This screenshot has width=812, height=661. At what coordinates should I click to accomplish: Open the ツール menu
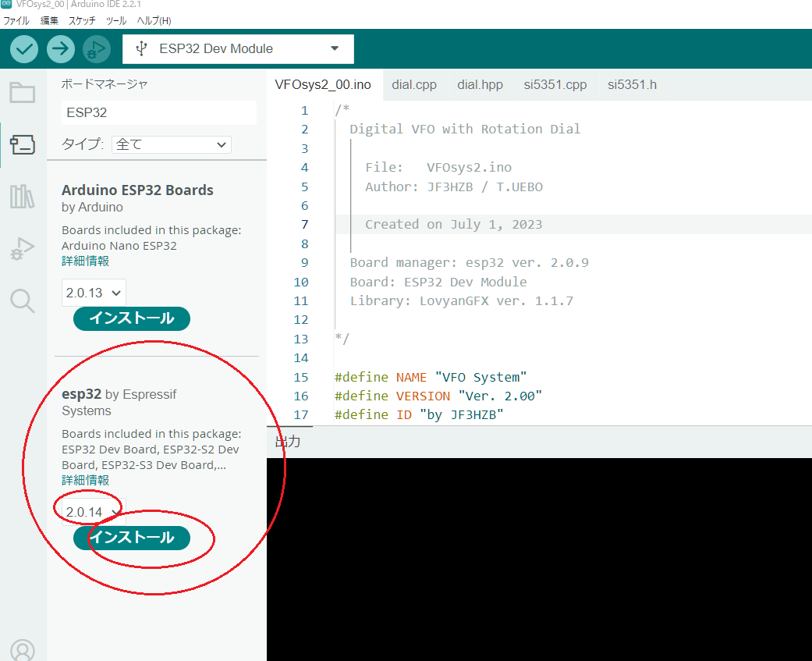(x=116, y=21)
